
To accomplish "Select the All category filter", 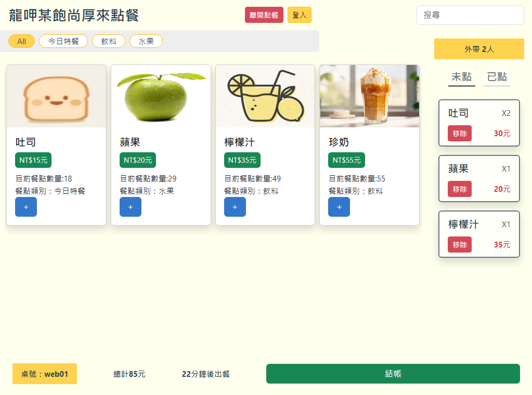I will pos(21,42).
